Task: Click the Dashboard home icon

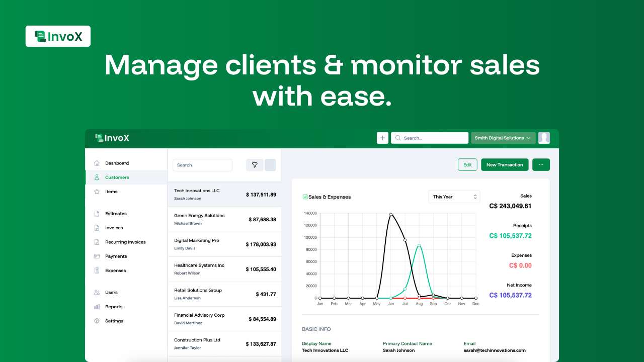Action: pos(97,163)
